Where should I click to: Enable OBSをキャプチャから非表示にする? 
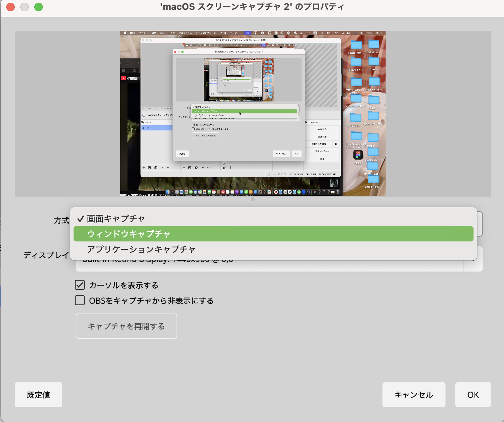click(80, 300)
